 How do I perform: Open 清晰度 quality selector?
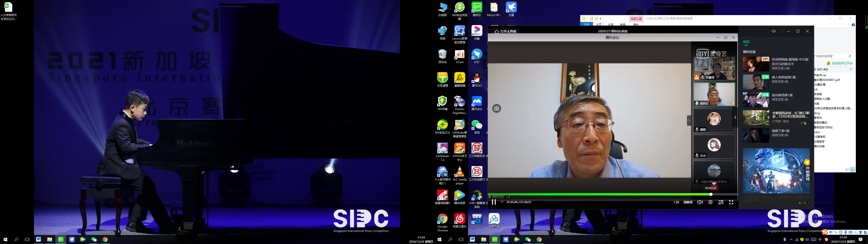point(688,202)
